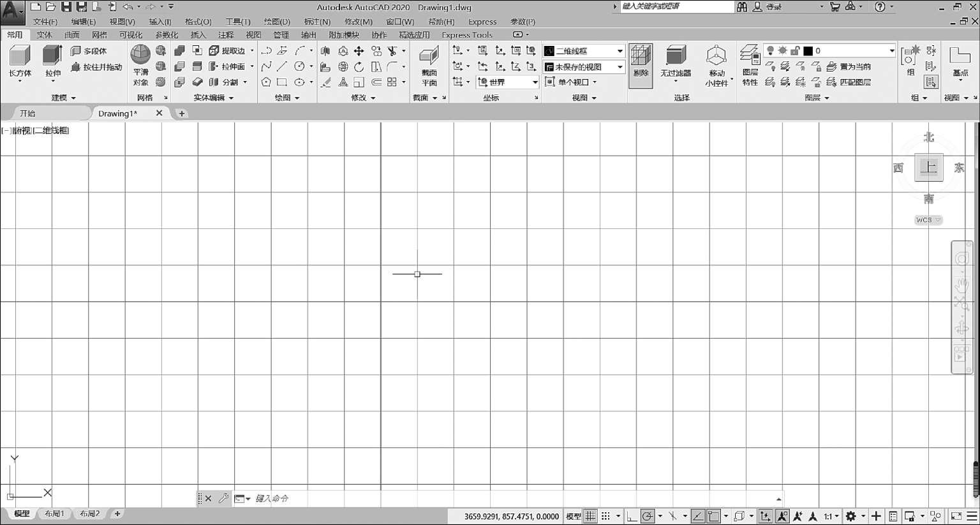Viewport: 980px width, 525px height.
Task: Toggle clean screen mode in status bar
Action: (x=956, y=516)
